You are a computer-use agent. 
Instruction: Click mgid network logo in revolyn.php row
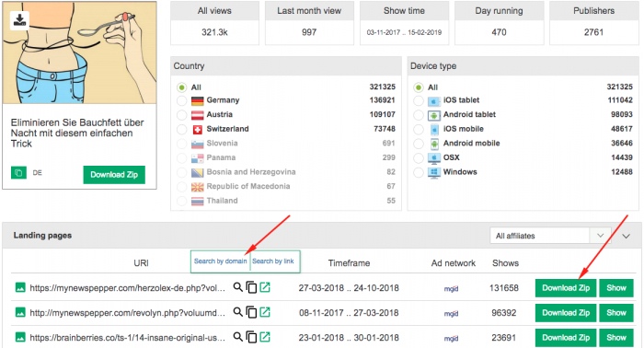(x=451, y=314)
